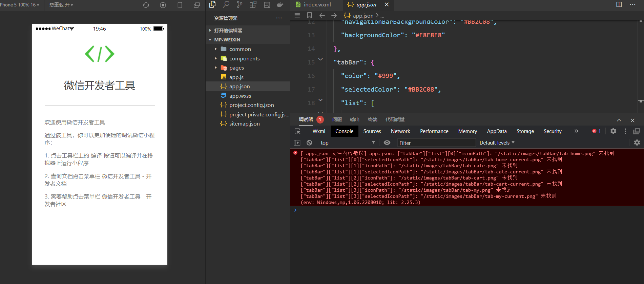Open the 输出 panel tab
Screen dimensions: 644x284
[355, 119]
